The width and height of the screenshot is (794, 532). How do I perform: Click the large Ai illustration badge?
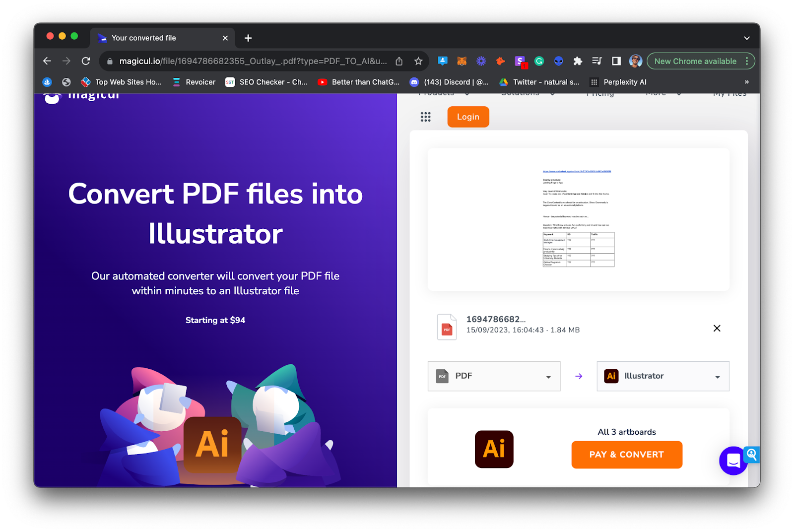(212, 444)
